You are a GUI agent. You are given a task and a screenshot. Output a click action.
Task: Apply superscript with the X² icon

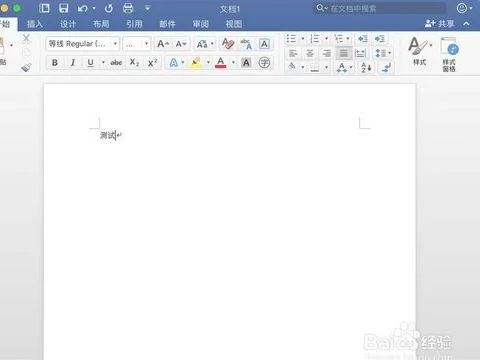click(152, 62)
